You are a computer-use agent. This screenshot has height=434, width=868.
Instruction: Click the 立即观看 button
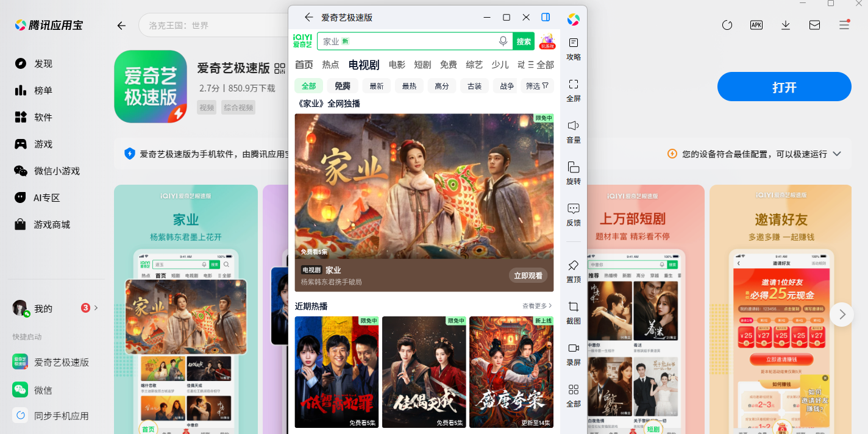(x=528, y=276)
